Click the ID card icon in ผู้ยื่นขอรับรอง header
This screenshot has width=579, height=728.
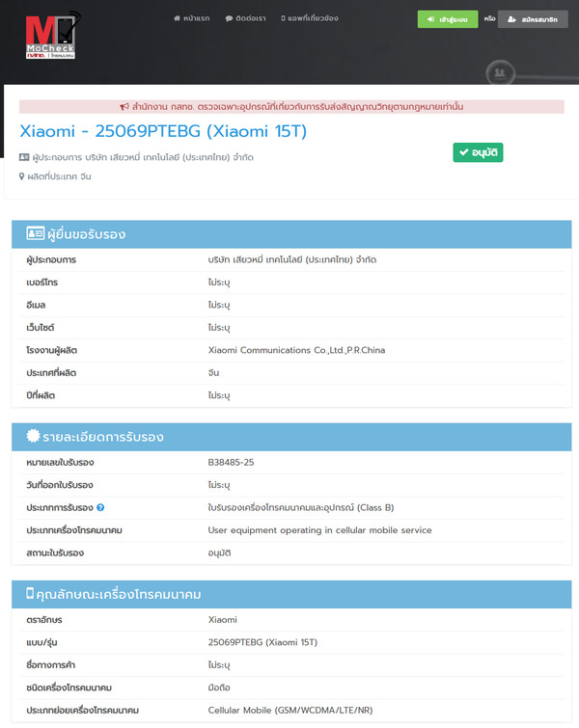pos(36,234)
